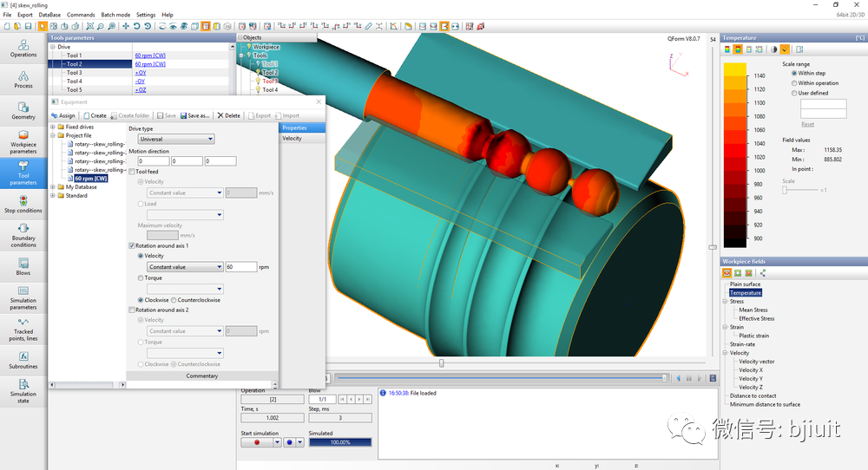Click Save as in Equipment dialog

194,115
